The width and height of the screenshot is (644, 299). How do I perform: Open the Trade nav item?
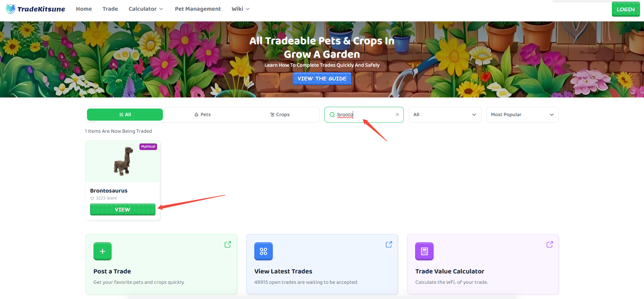click(x=110, y=9)
